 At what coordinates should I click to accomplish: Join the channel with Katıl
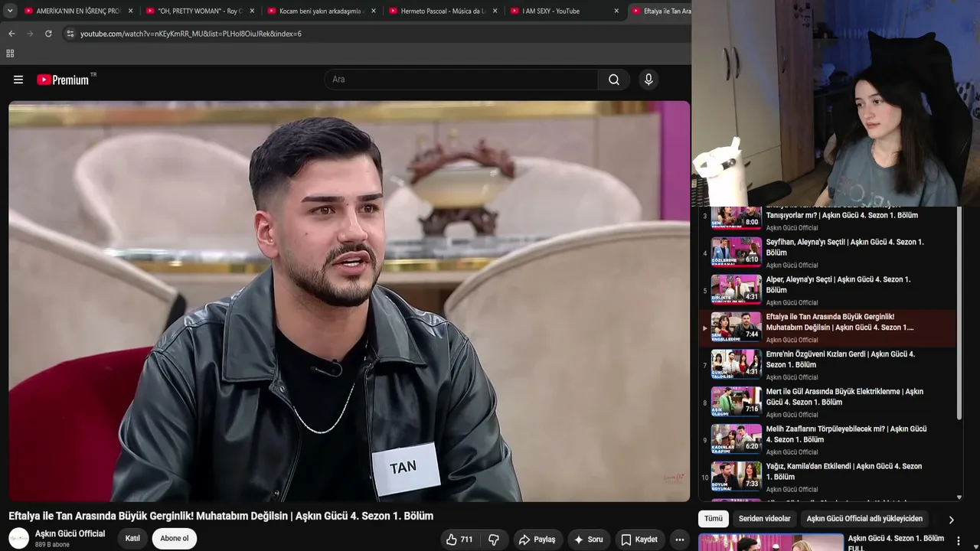point(132,539)
